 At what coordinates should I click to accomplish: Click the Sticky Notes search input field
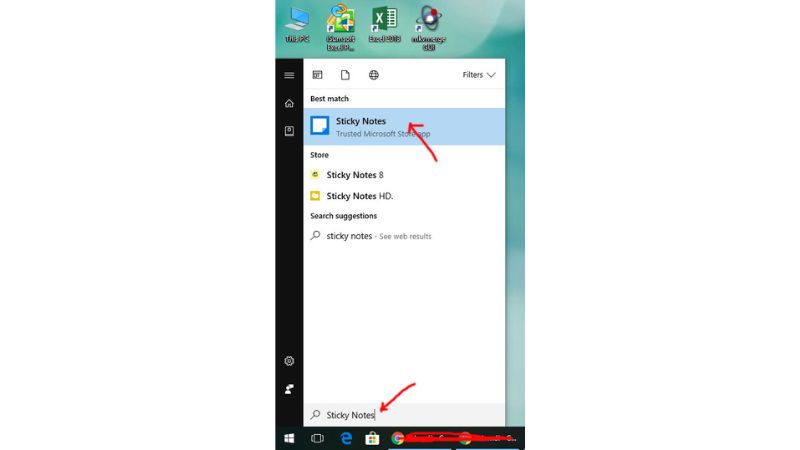click(x=404, y=415)
